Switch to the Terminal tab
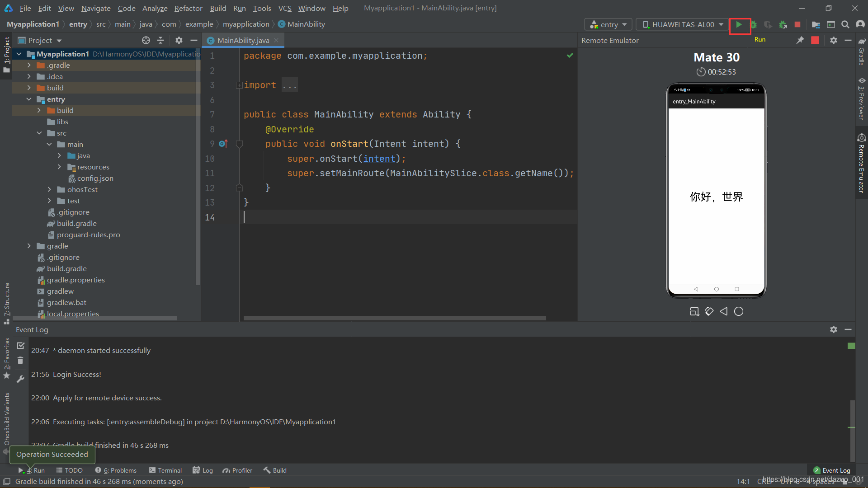 coord(165,470)
